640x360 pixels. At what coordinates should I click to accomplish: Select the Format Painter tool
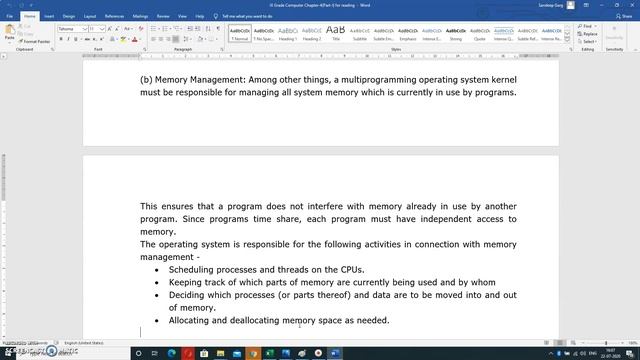[34, 42]
